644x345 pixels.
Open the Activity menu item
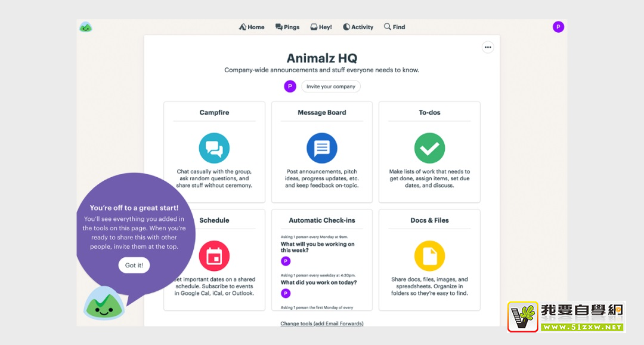click(358, 27)
